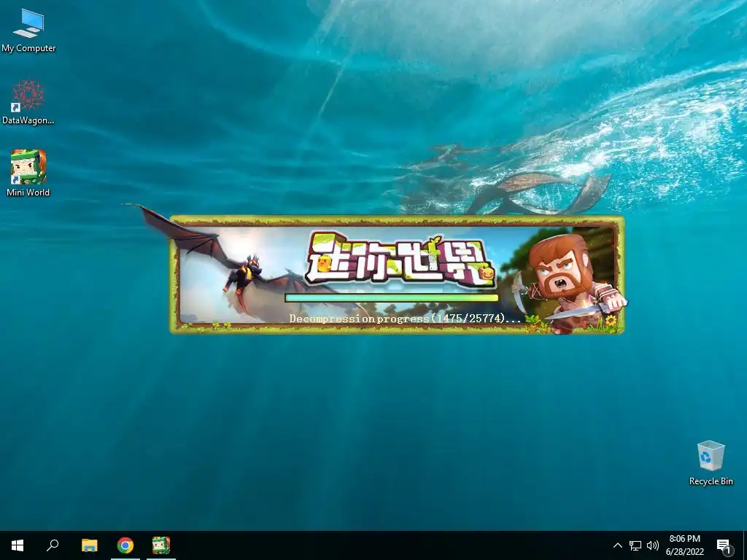Show hidden system tray icons
This screenshot has height=560, width=747.
click(x=617, y=545)
